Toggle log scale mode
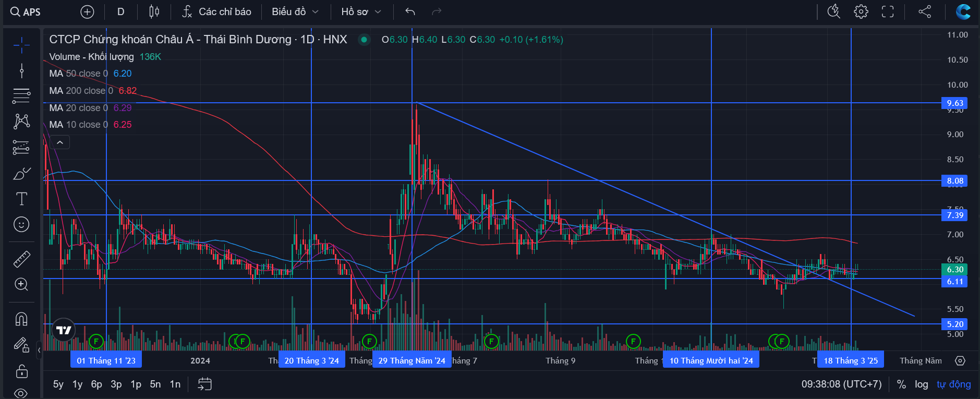980x399 pixels. tap(922, 384)
